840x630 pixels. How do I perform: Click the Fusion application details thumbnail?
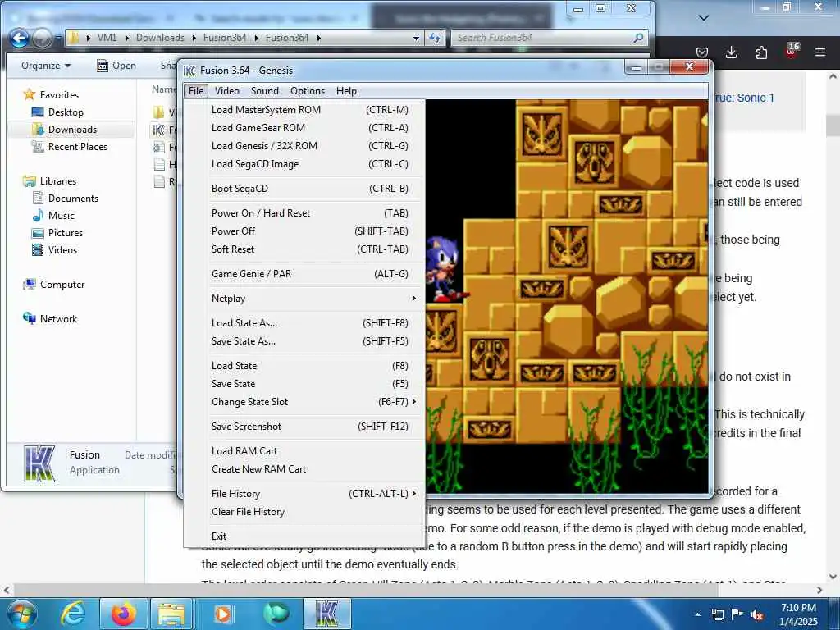pos(39,463)
